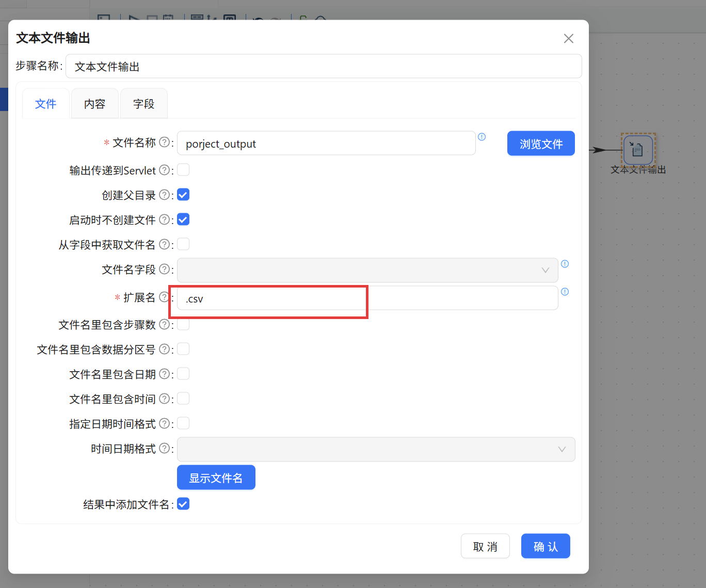
Task: Click blue info icon after 文件名称 field
Action: (482, 137)
